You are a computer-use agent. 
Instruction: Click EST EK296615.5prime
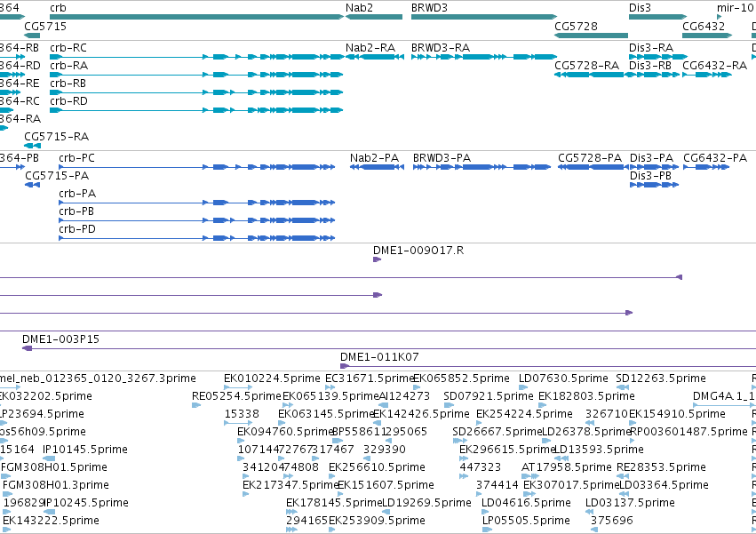[464, 458]
